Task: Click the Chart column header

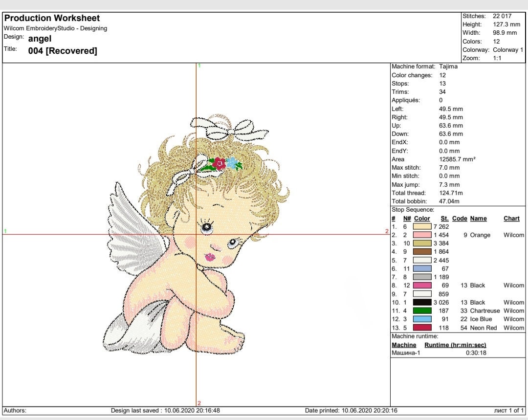Action: [511, 218]
